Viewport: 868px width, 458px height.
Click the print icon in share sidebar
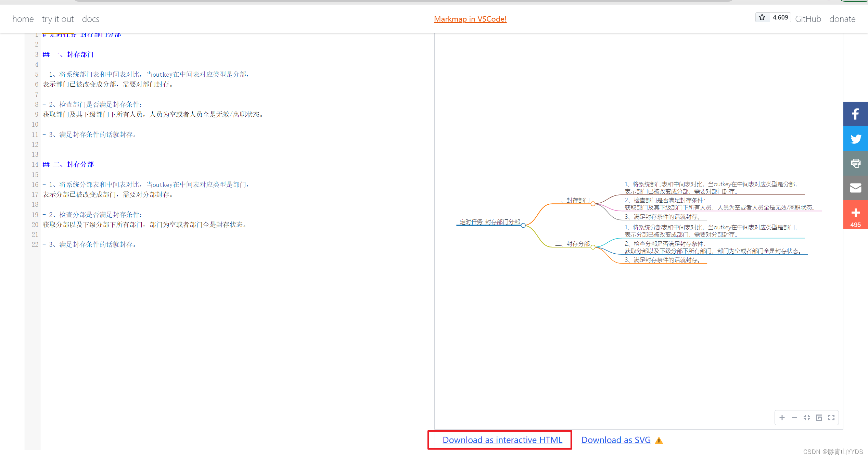tap(855, 163)
